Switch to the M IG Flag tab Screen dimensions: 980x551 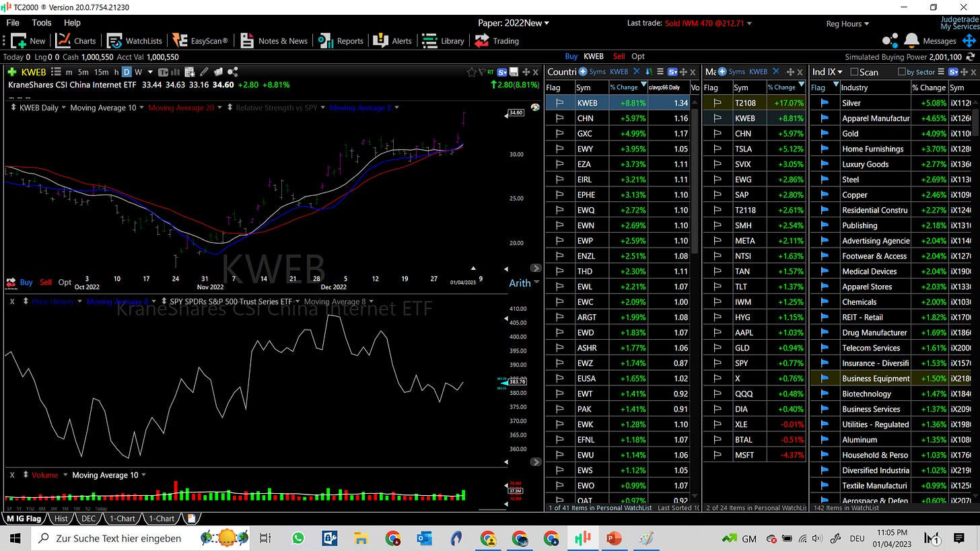(24, 519)
